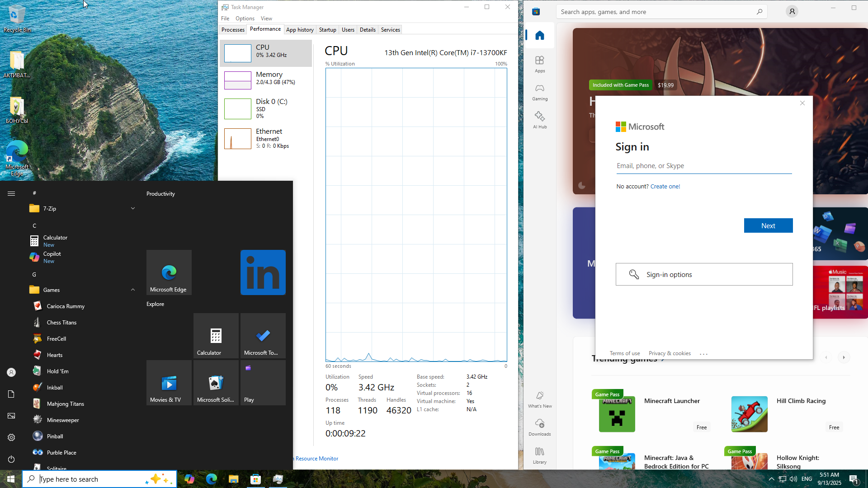Switch to the Startup tab
The image size is (868, 488).
pyautogui.click(x=327, y=30)
